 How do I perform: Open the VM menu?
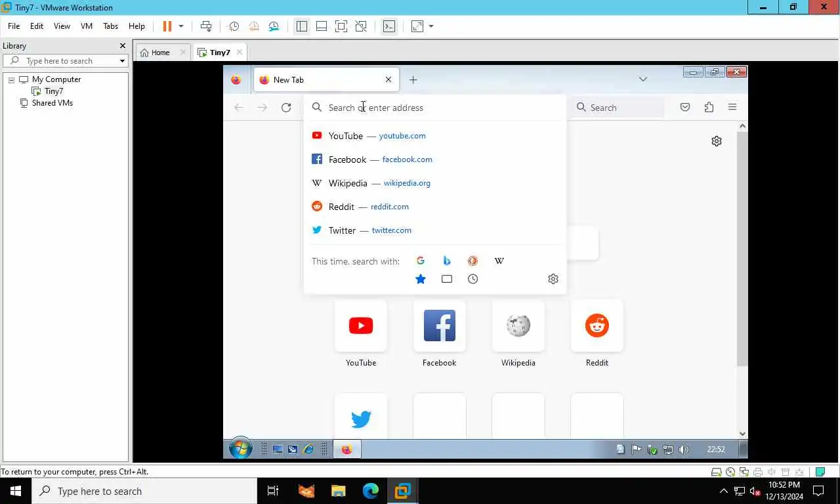point(87,26)
